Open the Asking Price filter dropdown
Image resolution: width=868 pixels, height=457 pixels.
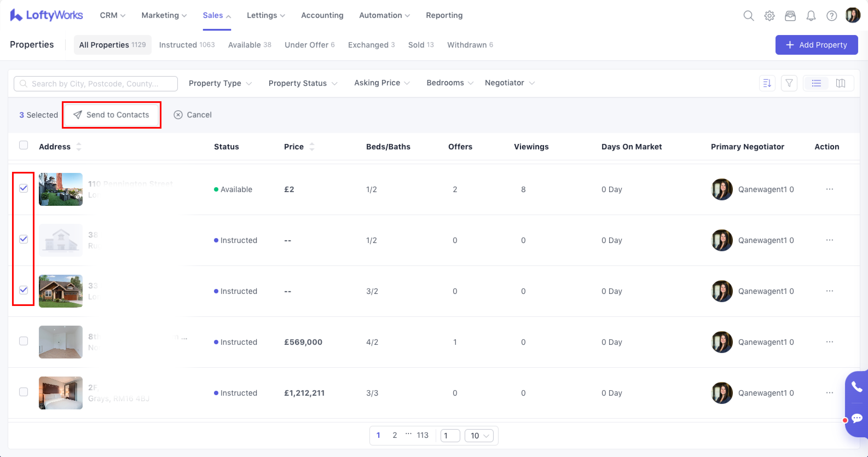coord(382,83)
